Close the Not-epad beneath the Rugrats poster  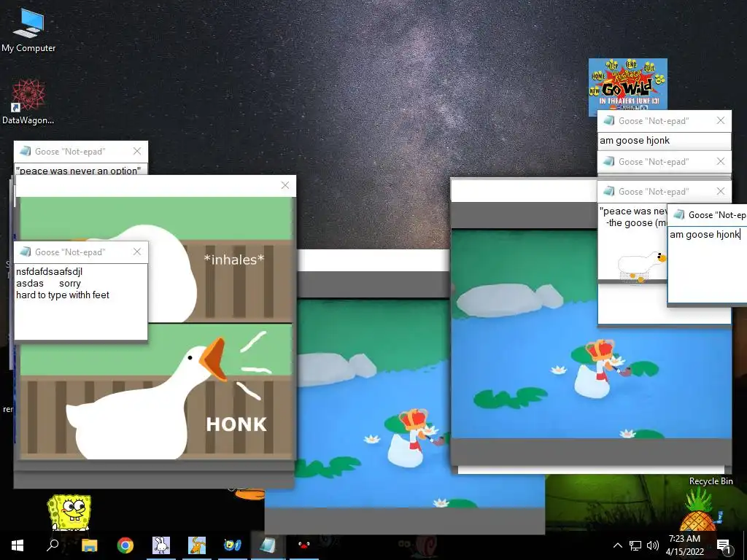tap(721, 121)
